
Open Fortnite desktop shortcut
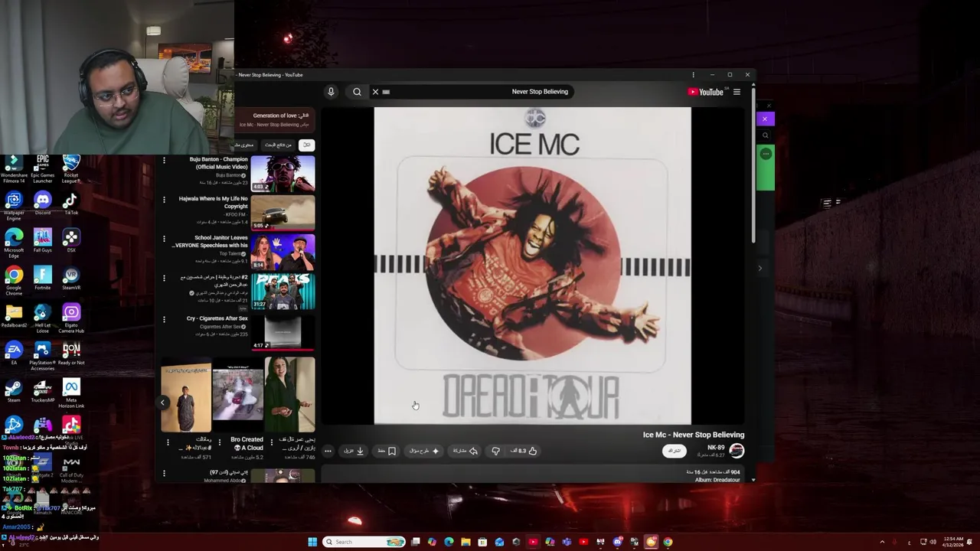click(x=43, y=279)
